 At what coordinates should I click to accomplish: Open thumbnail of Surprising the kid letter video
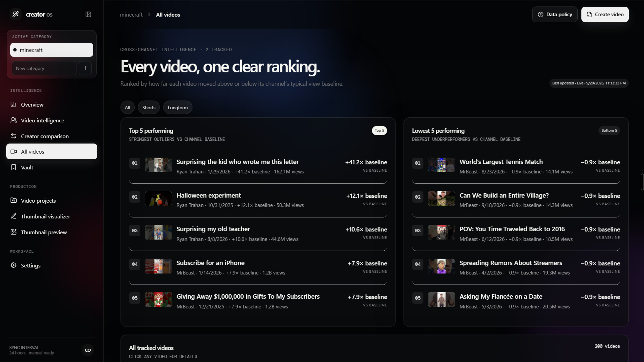158,165
